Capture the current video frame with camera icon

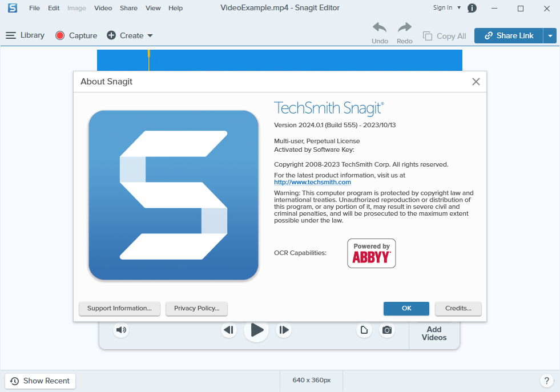click(x=387, y=330)
